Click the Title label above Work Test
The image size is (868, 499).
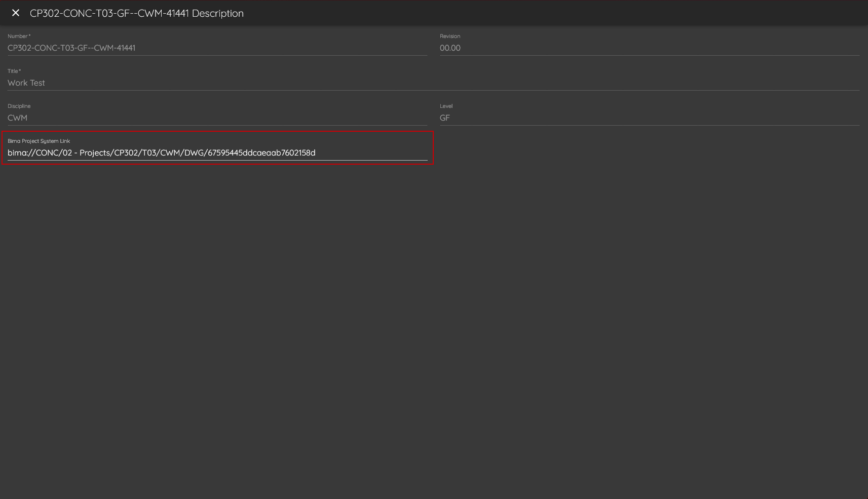[14, 71]
